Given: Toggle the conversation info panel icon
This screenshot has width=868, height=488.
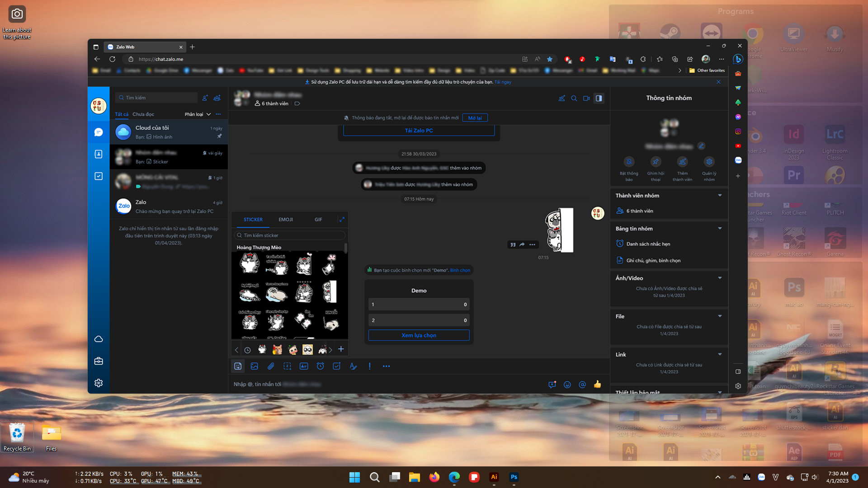Looking at the screenshot, I should [599, 99].
